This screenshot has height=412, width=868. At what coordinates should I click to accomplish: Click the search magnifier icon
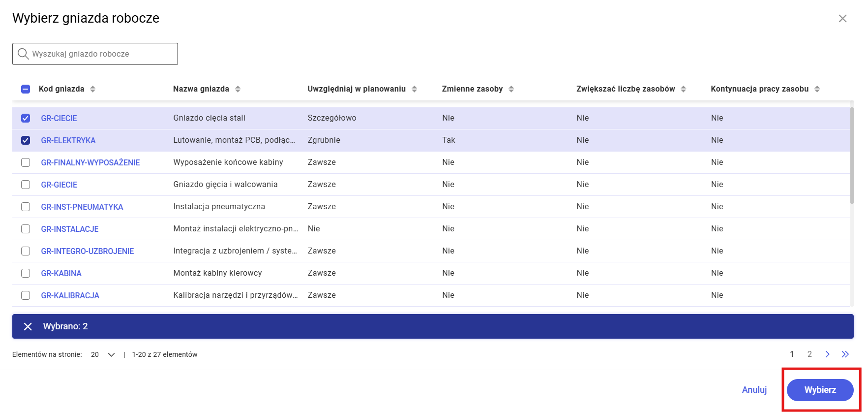(23, 54)
